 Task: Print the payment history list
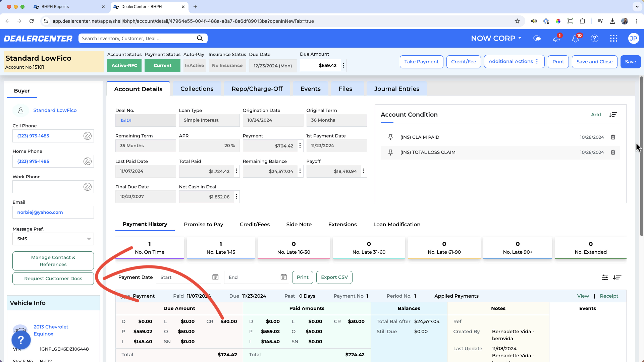(303, 277)
